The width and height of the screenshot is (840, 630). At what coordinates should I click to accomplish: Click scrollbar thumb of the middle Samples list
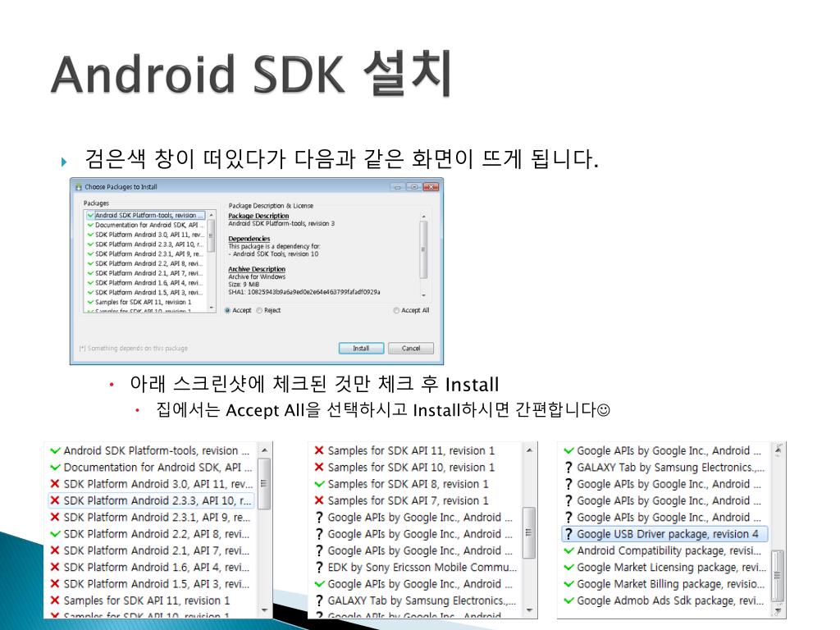click(x=529, y=532)
